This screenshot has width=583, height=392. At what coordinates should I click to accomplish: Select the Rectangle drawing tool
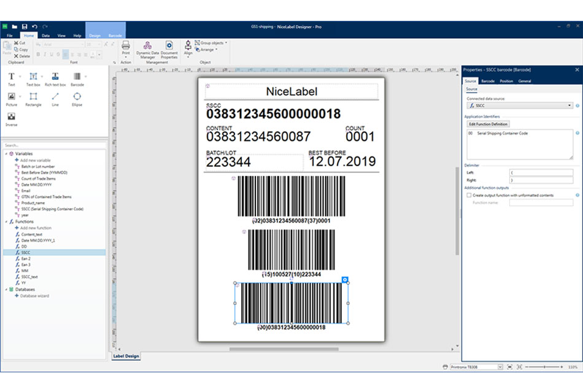pyautogui.click(x=33, y=99)
